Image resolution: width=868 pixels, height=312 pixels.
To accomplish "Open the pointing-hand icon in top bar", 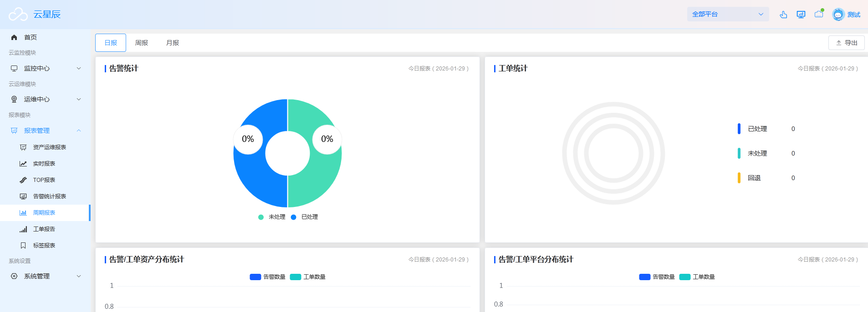I will coord(783,15).
